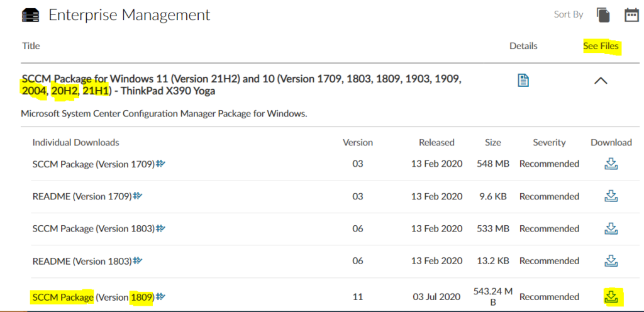The height and width of the screenshot is (312, 644).
Task: Click the Title column header
Action: (31, 46)
